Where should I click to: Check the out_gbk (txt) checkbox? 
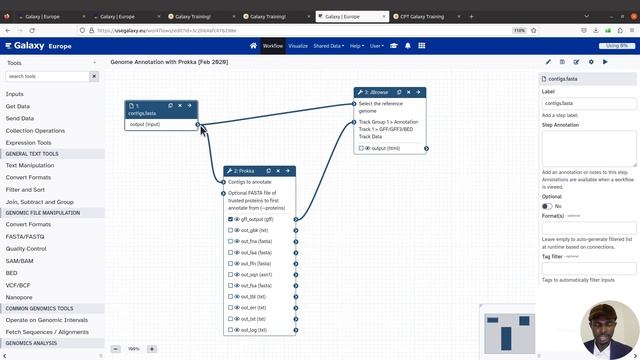[x=230, y=230]
